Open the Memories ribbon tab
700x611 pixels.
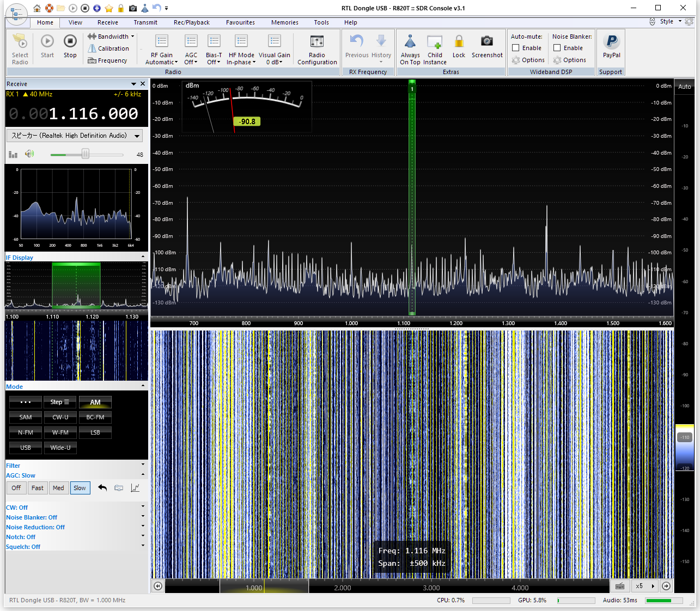tap(285, 22)
